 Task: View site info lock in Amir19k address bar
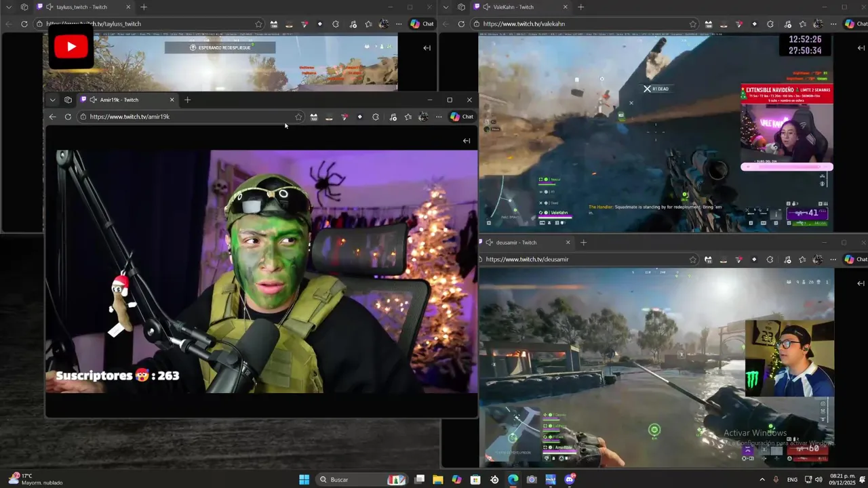click(83, 117)
